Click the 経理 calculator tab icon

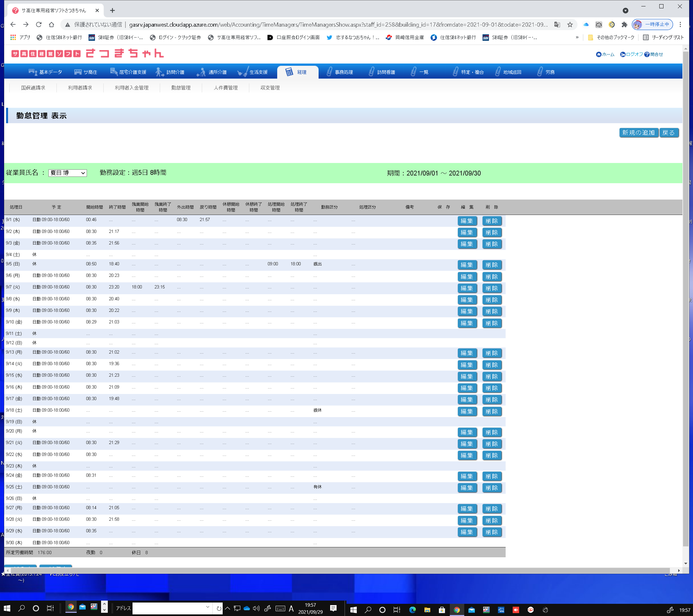[x=289, y=72]
